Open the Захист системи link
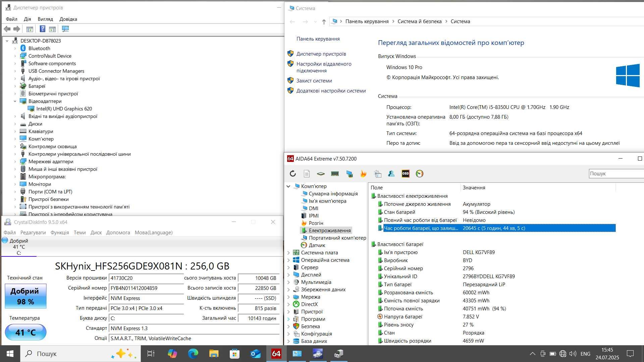The height and width of the screenshot is (362, 644). tap(314, 81)
